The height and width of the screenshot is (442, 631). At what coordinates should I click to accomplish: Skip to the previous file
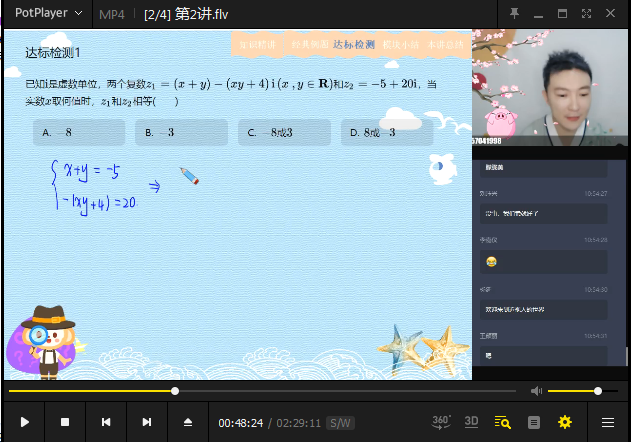pos(106,422)
